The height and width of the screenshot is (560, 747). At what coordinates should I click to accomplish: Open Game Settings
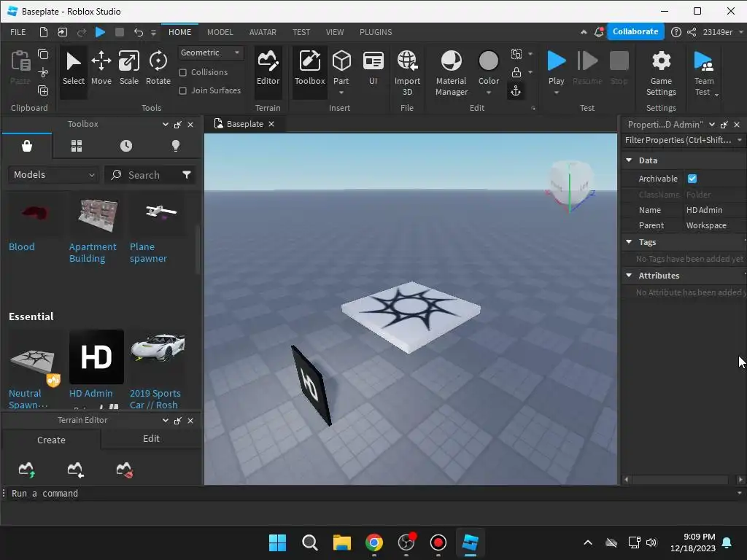point(661,74)
